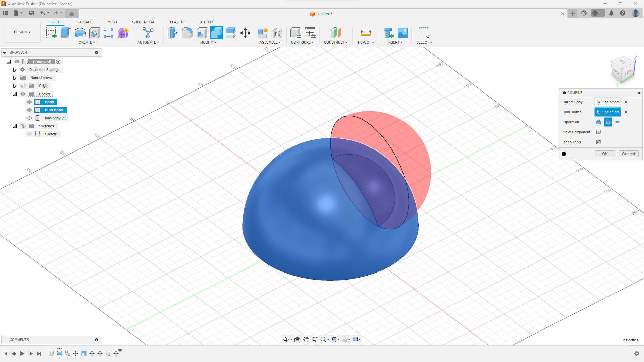Screen dimensions: 644x362
Task: Select the Insert Derive tool
Action: click(x=388, y=33)
